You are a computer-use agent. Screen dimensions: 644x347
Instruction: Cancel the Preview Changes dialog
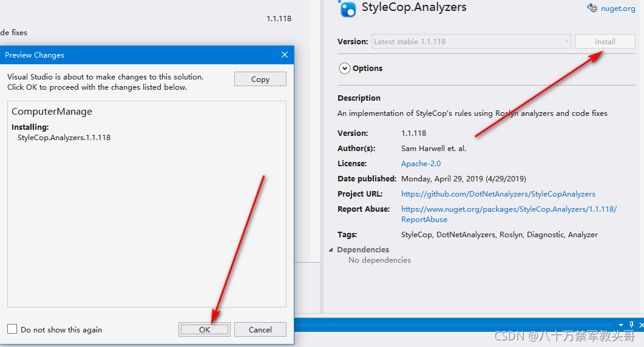[260, 329]
